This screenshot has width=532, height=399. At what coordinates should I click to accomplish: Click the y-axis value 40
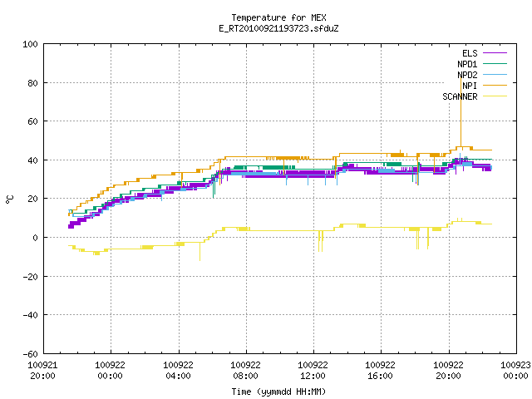pos(32,160)
